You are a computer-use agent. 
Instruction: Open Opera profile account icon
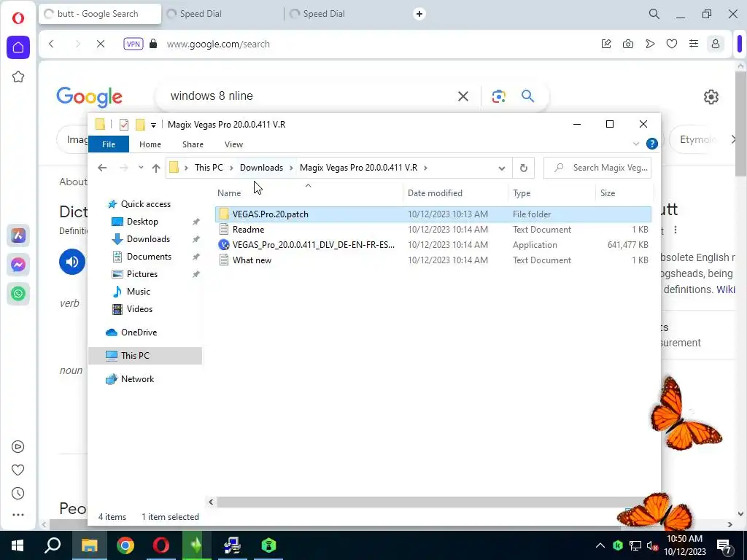pyautogui.click(x=715, y=44)
